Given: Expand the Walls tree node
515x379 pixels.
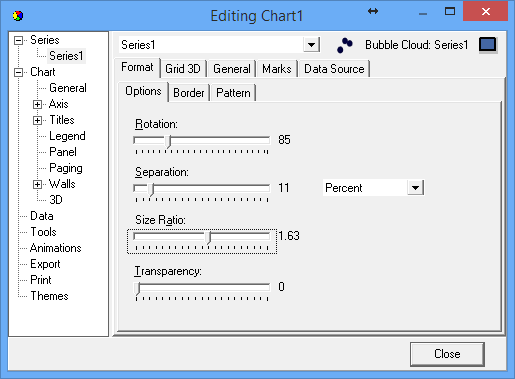Looking at the screenshot, I should tap(37, 184).
